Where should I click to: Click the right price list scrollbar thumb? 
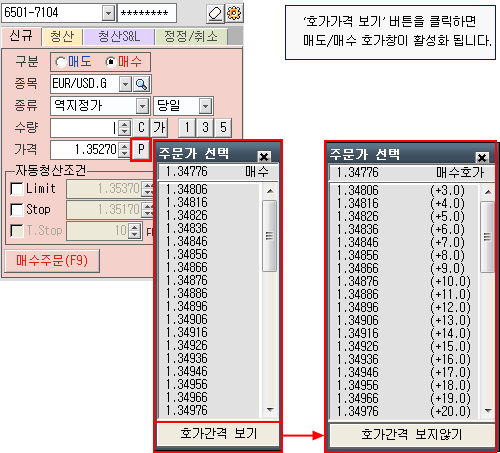click(x=487, y=237)
